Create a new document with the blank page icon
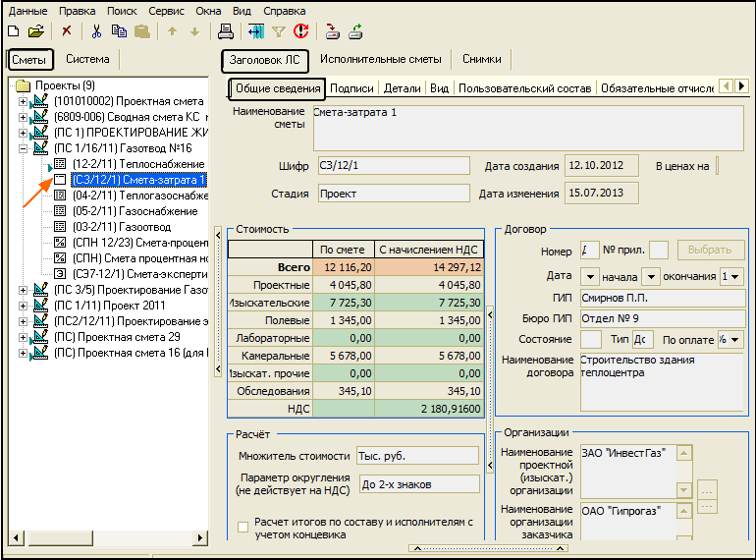Screen dimensions: 756x560 tap(14, 31)
